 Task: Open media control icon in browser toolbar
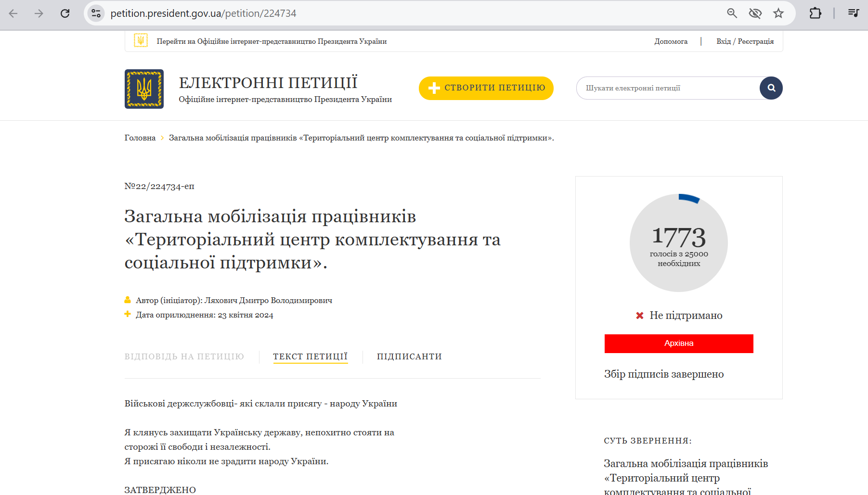[x=854, y=13]
